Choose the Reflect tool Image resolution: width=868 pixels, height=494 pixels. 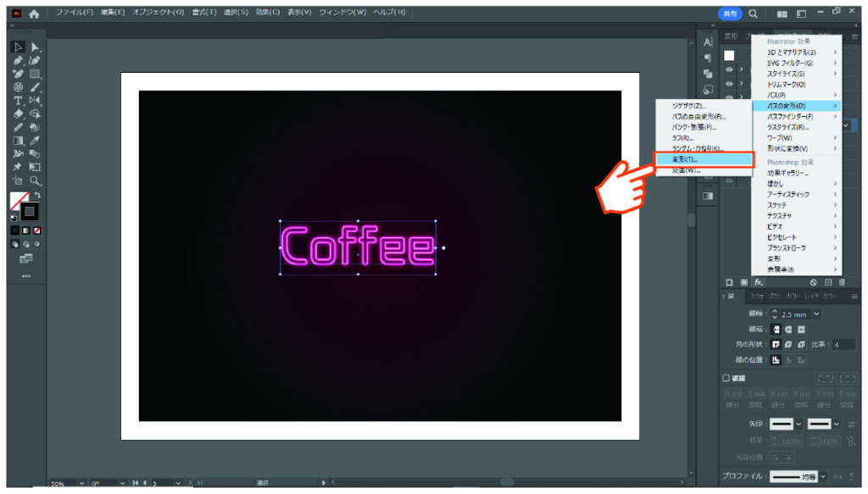35,101
